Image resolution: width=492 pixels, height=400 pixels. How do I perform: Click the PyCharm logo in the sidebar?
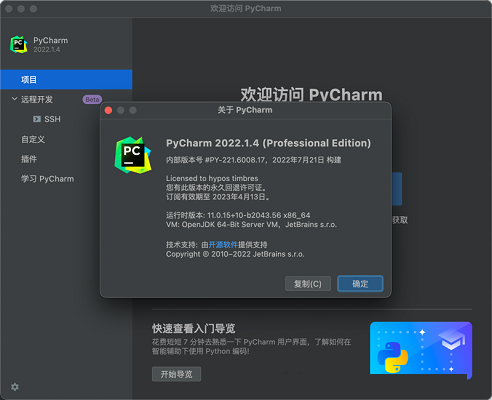pyautogui.click(x=19, y=45)
